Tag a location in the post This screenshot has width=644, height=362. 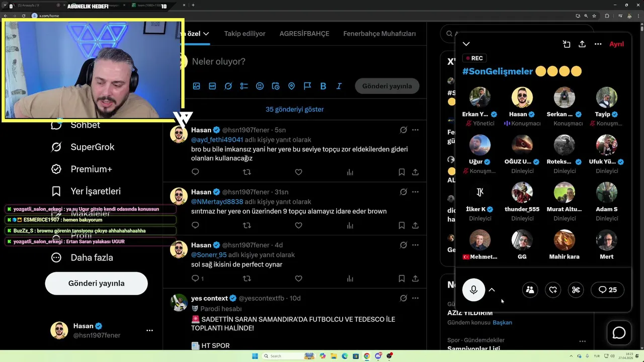pos(291,86)
